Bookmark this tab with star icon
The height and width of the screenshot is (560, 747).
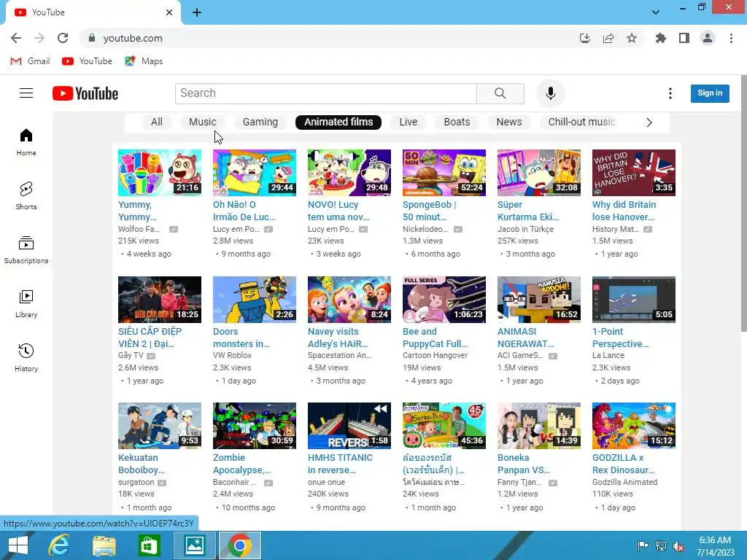tap(632, 38)
